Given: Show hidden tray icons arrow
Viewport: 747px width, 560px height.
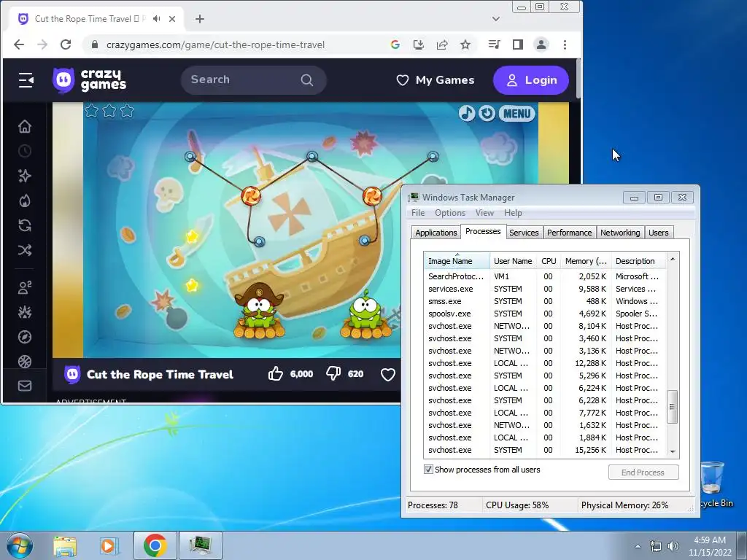Looking at the screenshot, I should 638,546.
